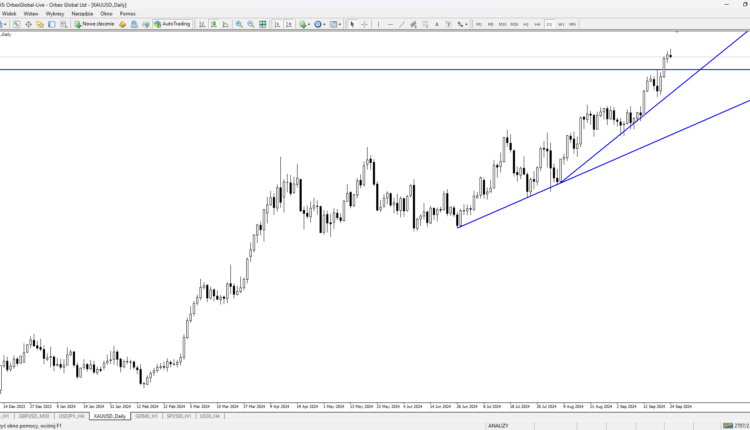Toggle the AutoTrading button

click(172, 24)
